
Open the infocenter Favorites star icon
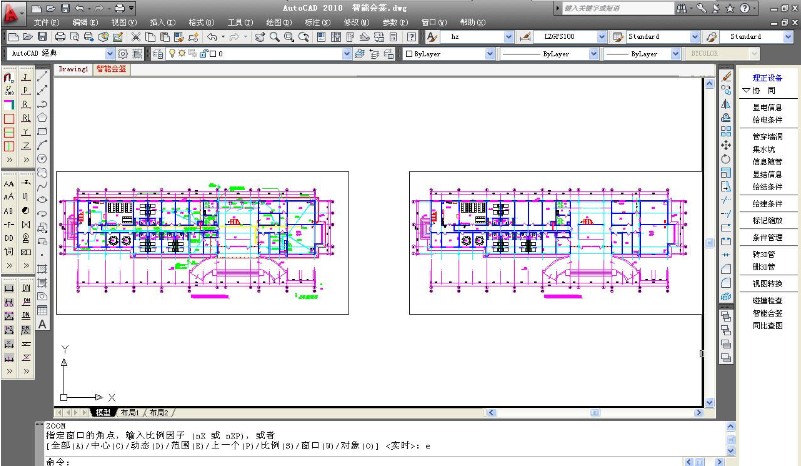(730, 8)
